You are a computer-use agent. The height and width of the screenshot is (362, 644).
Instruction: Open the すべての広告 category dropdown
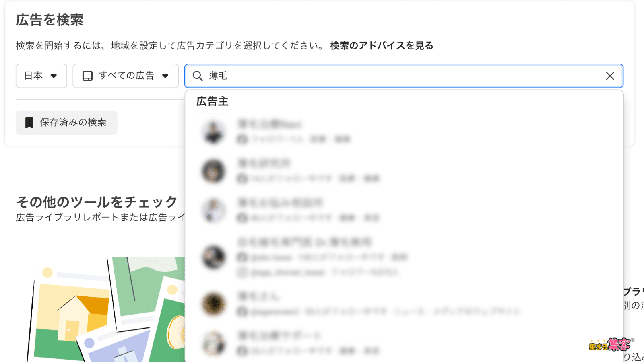pyautogui.click(x=125, y=76)
